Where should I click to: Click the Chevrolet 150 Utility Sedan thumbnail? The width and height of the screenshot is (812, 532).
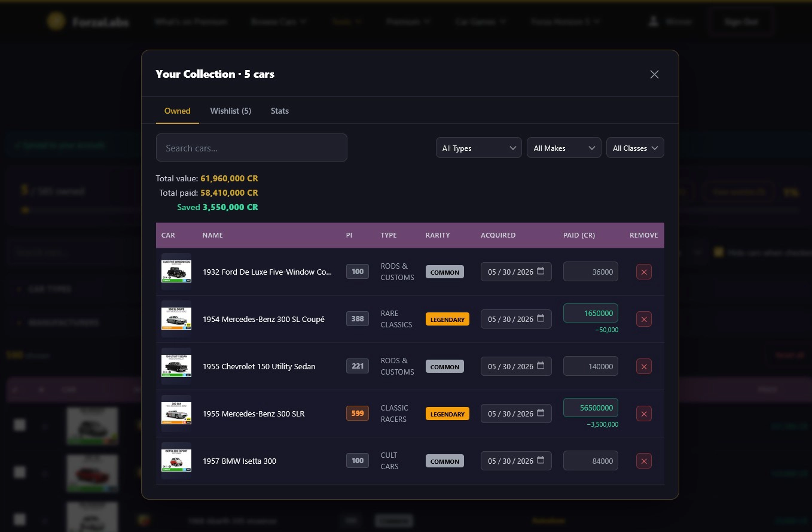(176, 366)
